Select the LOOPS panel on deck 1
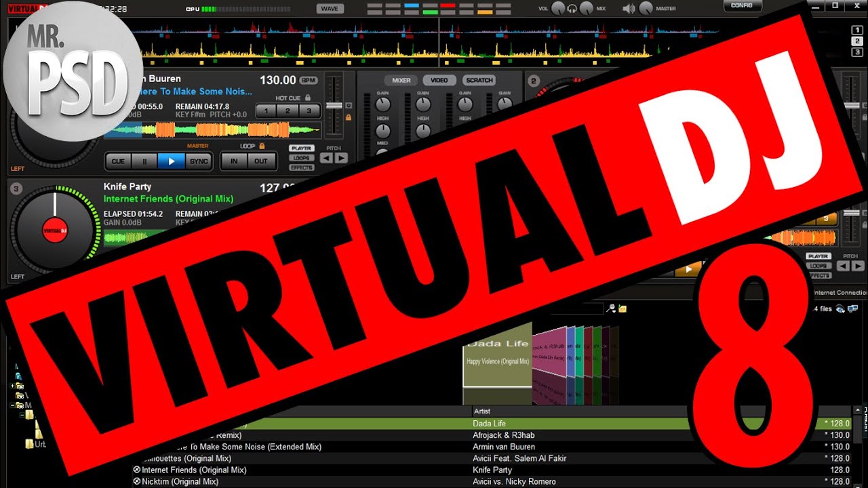 (301, 157)
